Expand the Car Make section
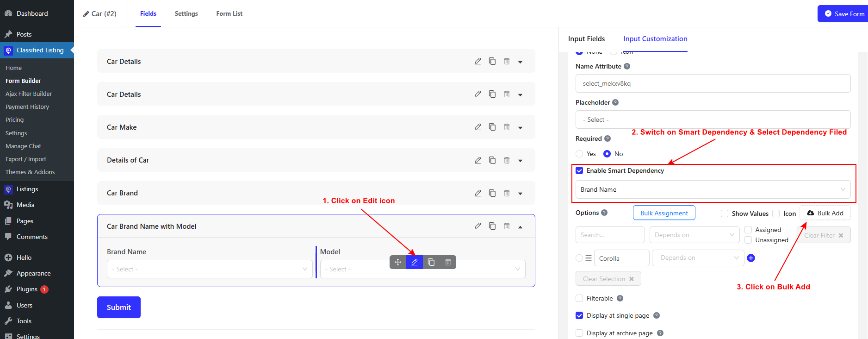The image size is (868, 339). (x=521, y=127)
